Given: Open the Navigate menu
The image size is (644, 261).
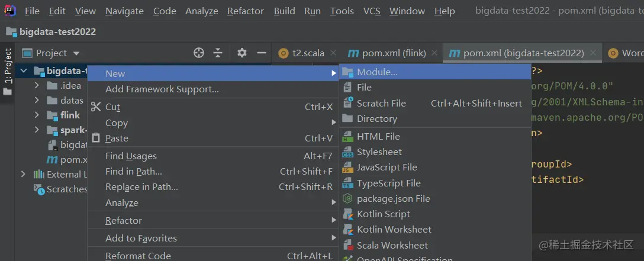Looking at the screenshot, I should coord(125,11).
